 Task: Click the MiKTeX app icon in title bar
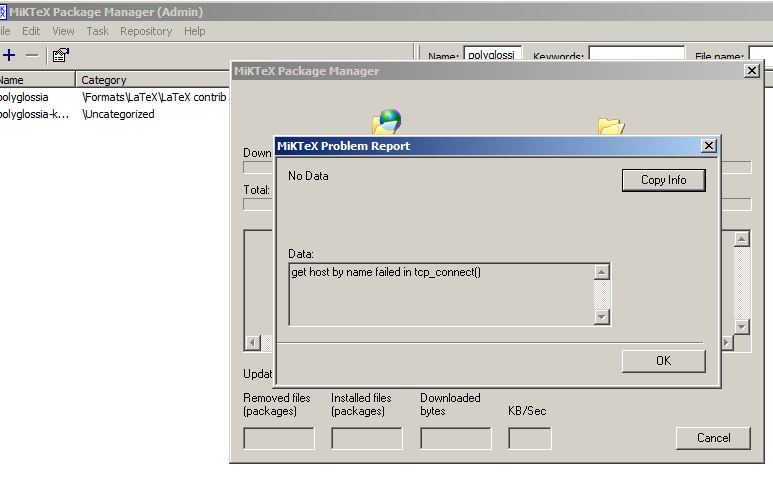3,12
